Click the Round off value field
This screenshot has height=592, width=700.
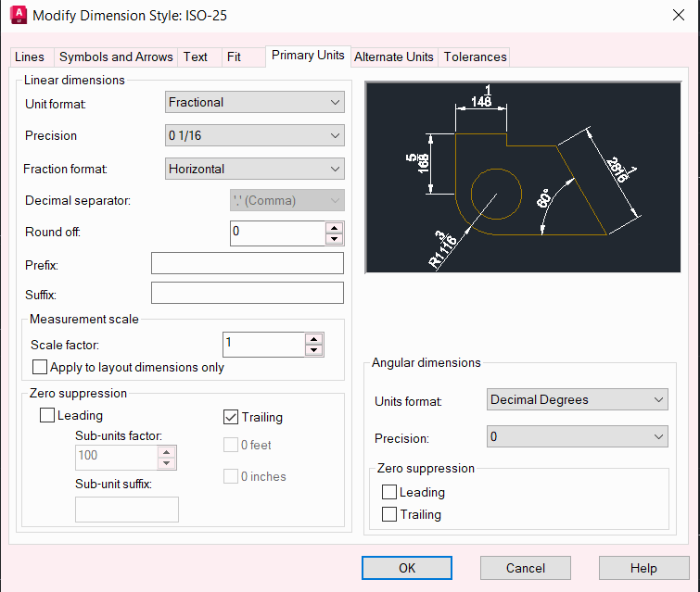point(277,233)
